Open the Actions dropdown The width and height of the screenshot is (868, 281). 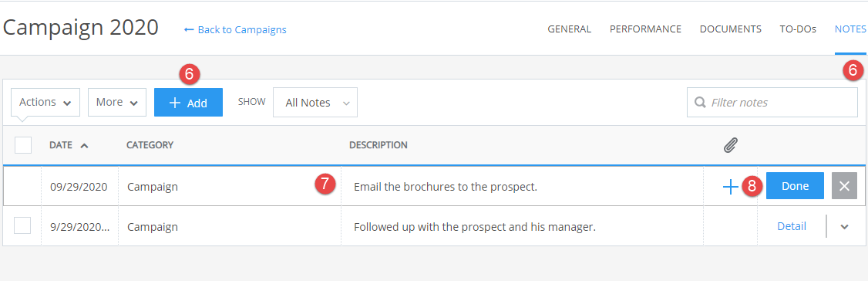(45, 103)
